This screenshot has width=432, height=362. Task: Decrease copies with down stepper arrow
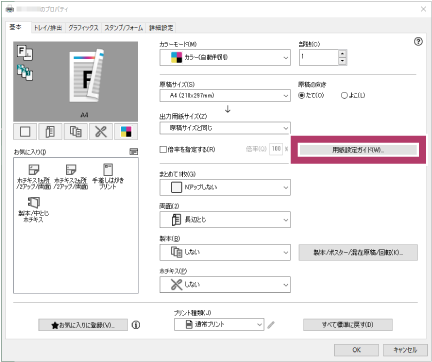(342, 61)
